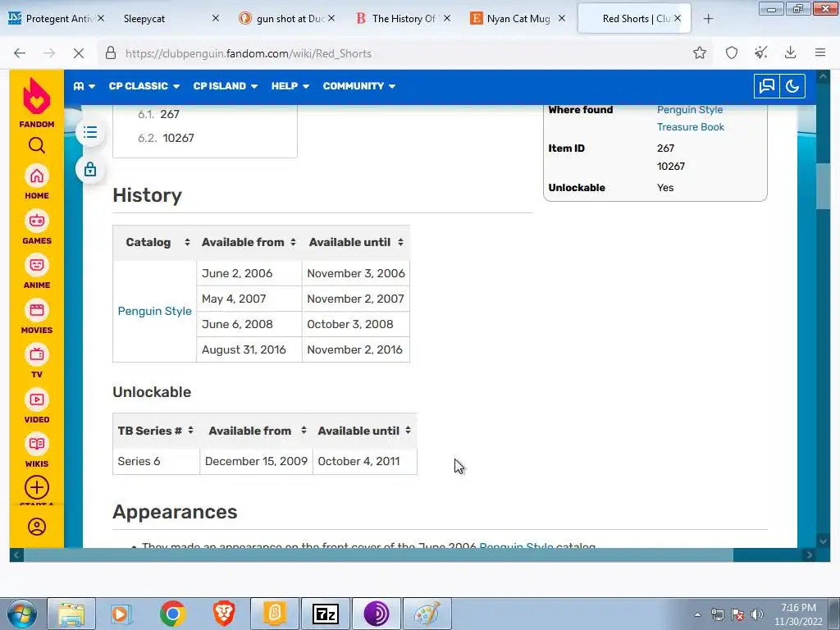The height and width of the screenshot is (630, 840).
Task: Expand the CP ISLAND menu
Action: (225, 86)
